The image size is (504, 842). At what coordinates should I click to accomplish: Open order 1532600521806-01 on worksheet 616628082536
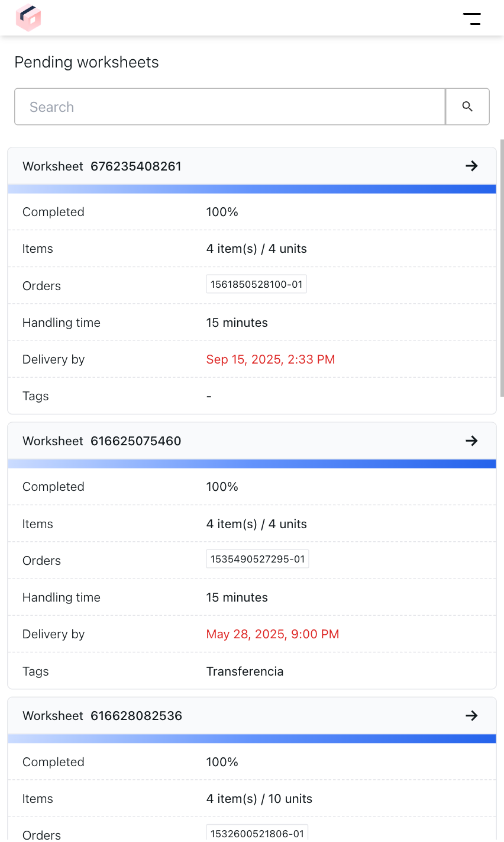point(257,833)
